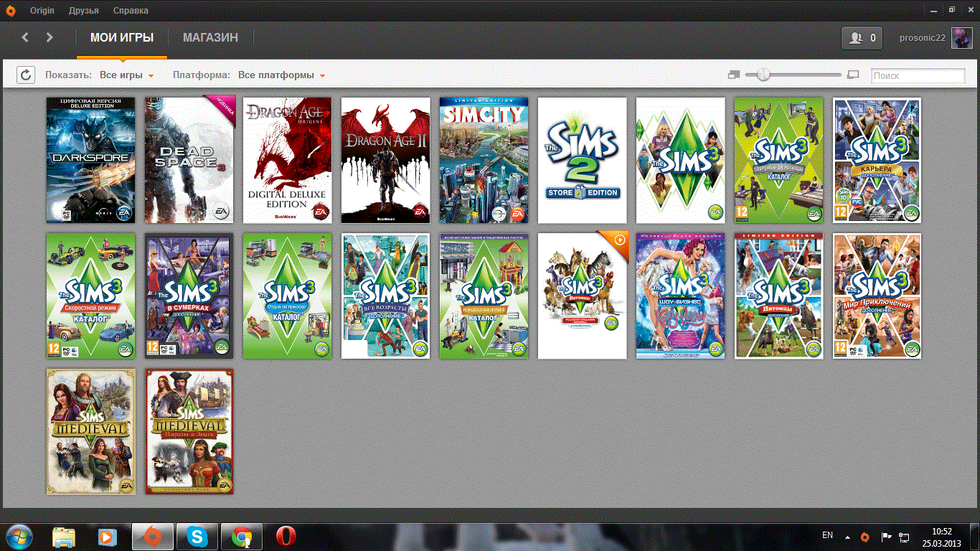
Task: Click the network tray icon
Action: [x=905, y=537]
